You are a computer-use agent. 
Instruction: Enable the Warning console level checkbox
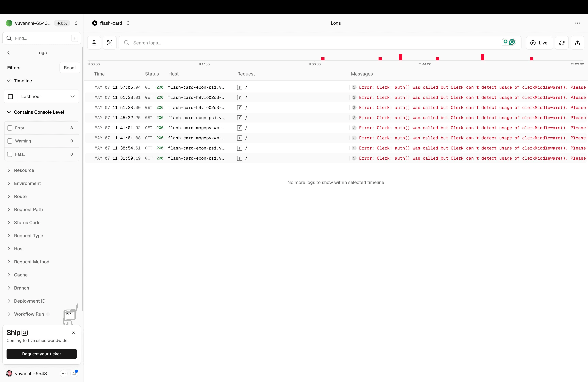click(x=10, y=141)
